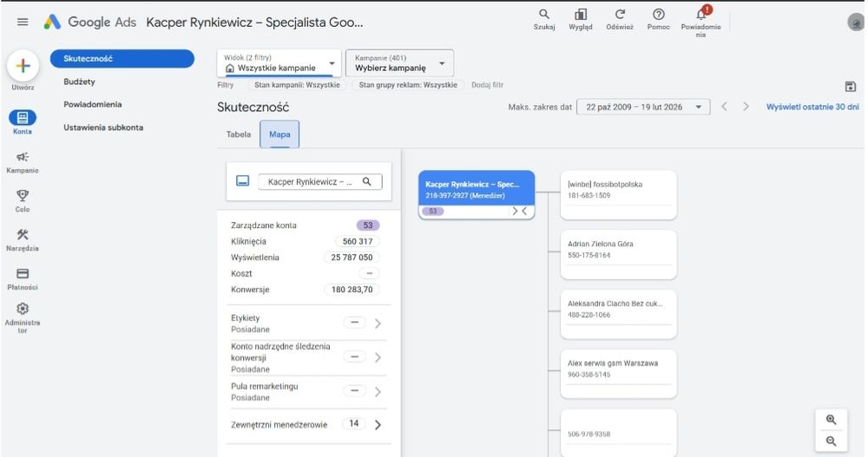Click the Konwersje value 180 283,70

(352, 290)
